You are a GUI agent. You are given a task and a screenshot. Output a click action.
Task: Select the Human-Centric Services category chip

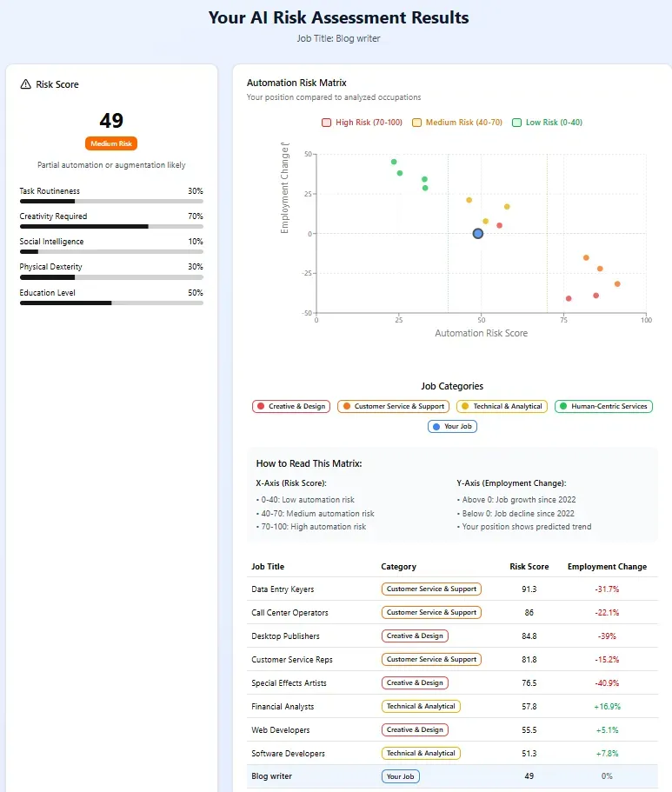pos(602,406)
